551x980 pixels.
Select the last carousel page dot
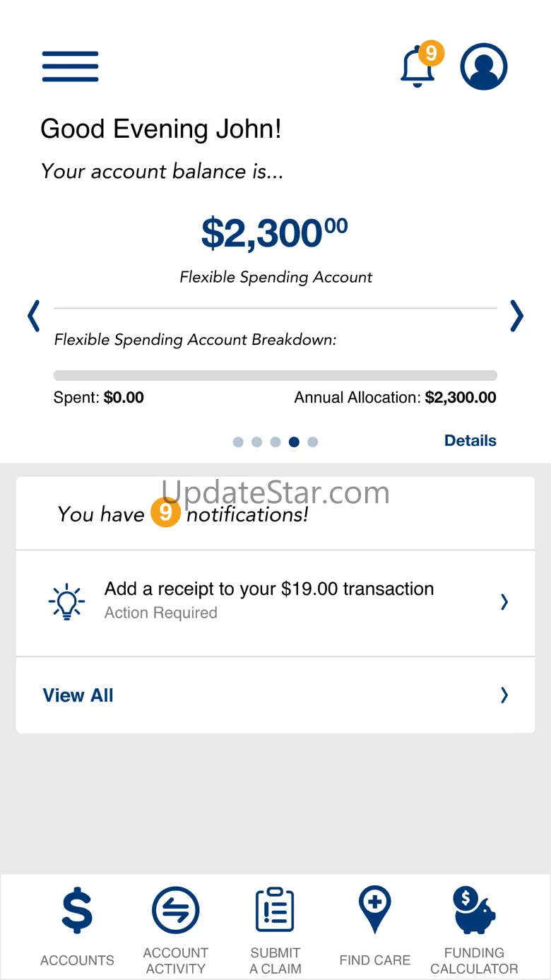(x=313, y=442)
